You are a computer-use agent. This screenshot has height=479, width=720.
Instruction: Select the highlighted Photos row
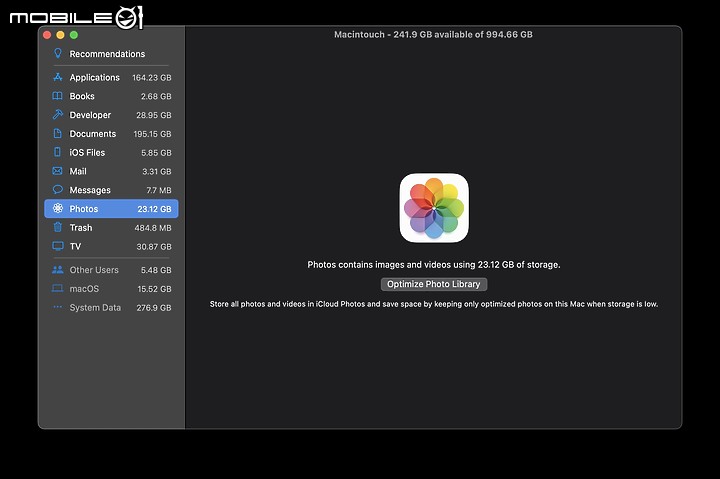[x=111, y=209]
